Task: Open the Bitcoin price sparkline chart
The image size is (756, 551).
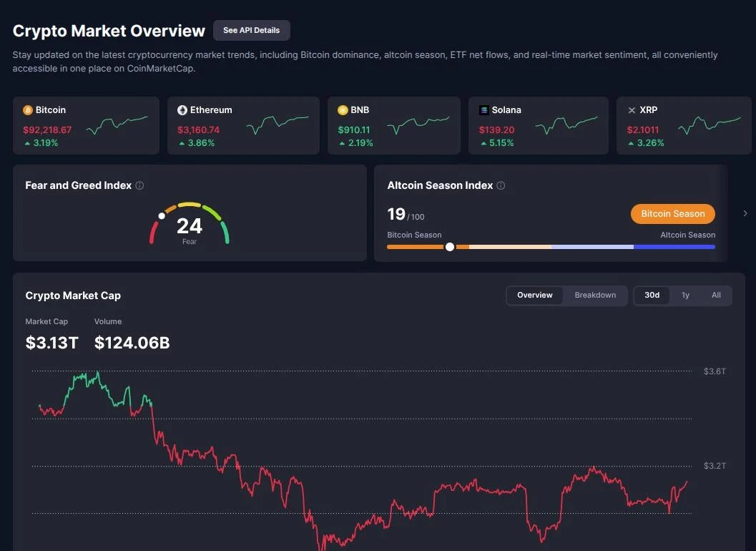Action: (117, 125)
